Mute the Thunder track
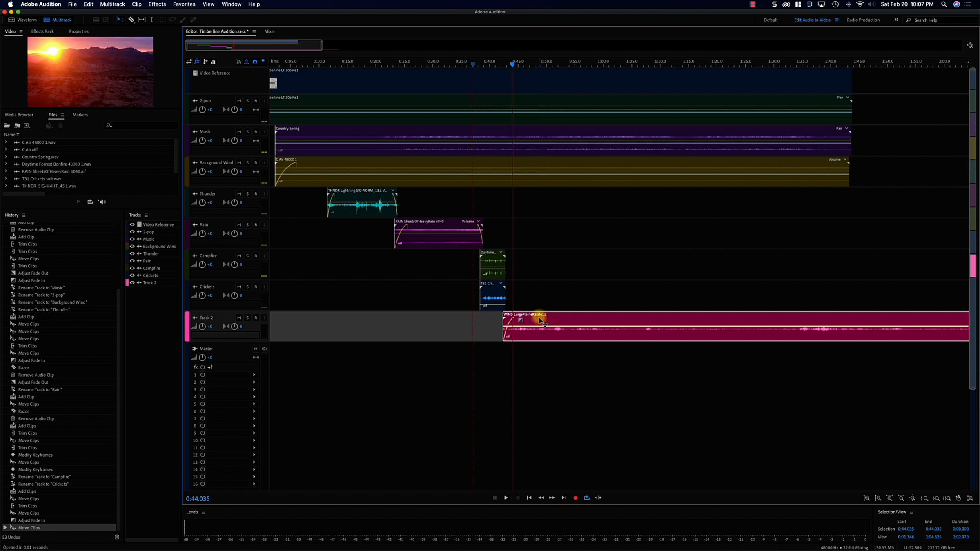This screenshot has height=551, width=980. 239,193
